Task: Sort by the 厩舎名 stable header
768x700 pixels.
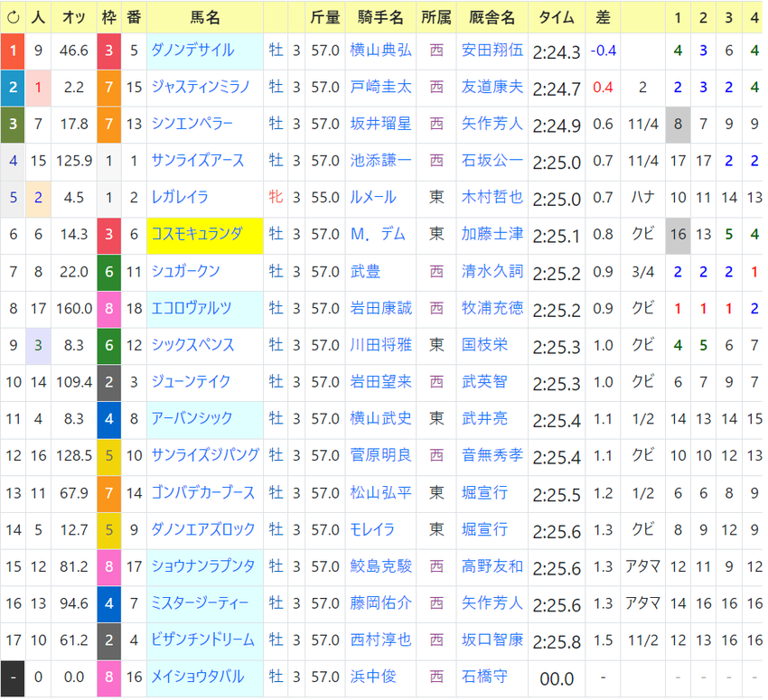Action: [492, 18]
